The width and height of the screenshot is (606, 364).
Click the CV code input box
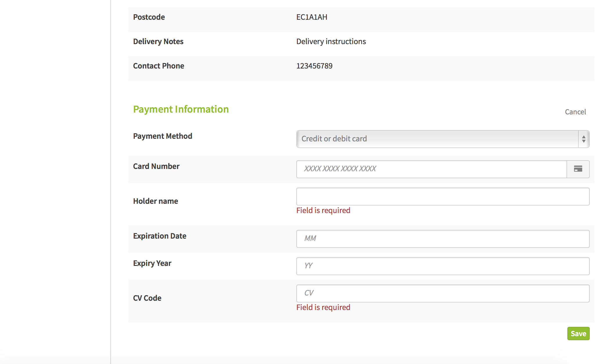(442, 293)
